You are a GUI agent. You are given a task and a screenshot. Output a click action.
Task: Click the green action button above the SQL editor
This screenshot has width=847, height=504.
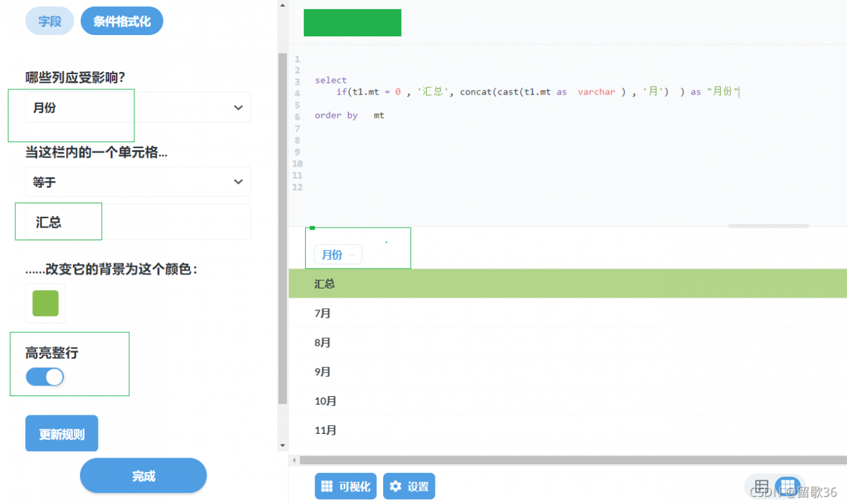click(352, 22)
